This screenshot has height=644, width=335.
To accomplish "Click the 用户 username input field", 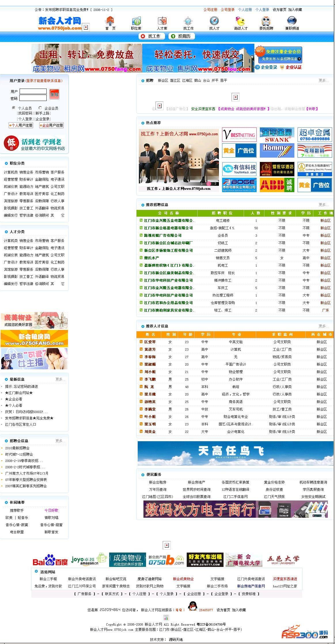I will [33, 91].
